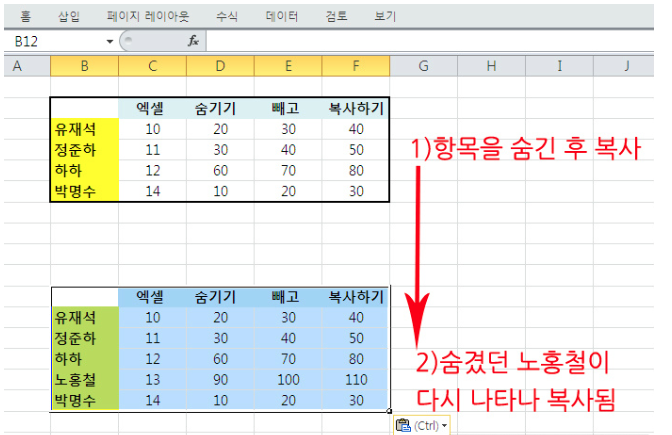
Task: Click the Name Box showing B12
Action: (55, 42)
